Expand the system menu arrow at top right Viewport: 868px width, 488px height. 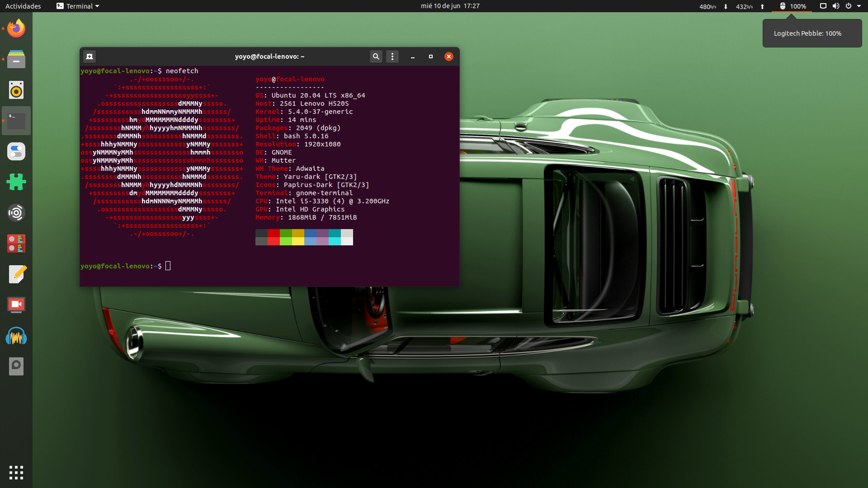[x=859, y=6]
